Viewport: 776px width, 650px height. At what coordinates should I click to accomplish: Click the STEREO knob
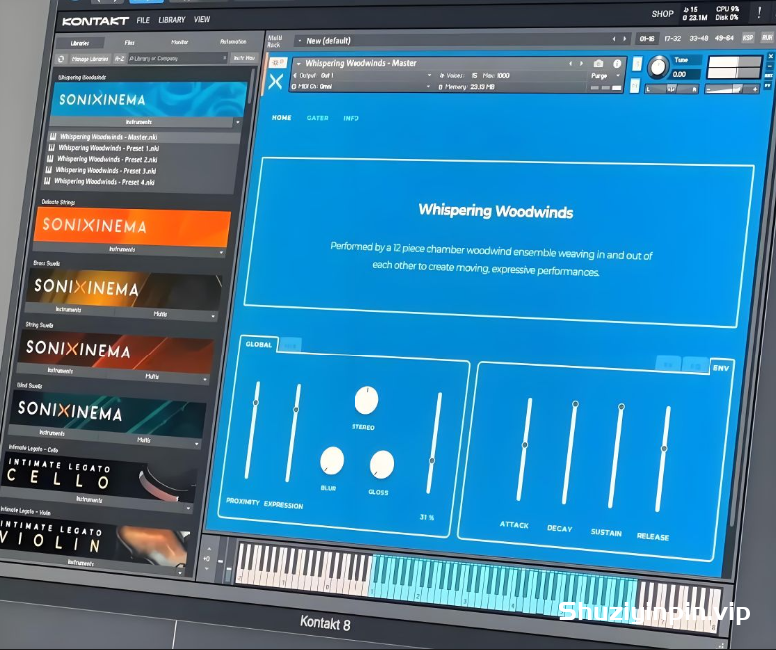click(367, 400)
